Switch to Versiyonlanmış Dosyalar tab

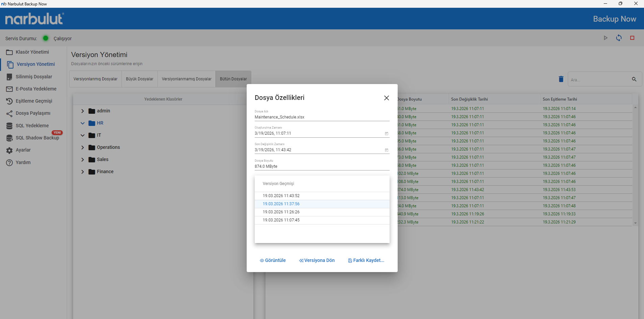click(x=95, y=79)
